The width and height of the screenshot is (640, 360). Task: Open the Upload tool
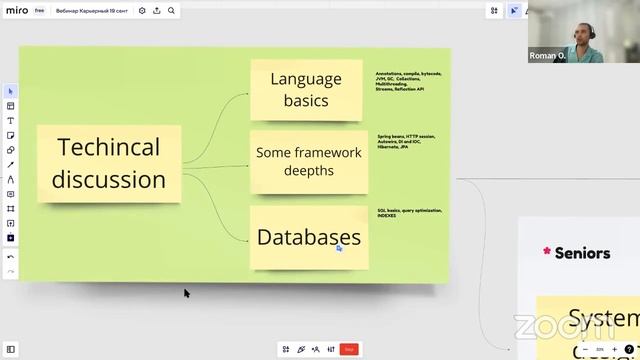[11, 223]
